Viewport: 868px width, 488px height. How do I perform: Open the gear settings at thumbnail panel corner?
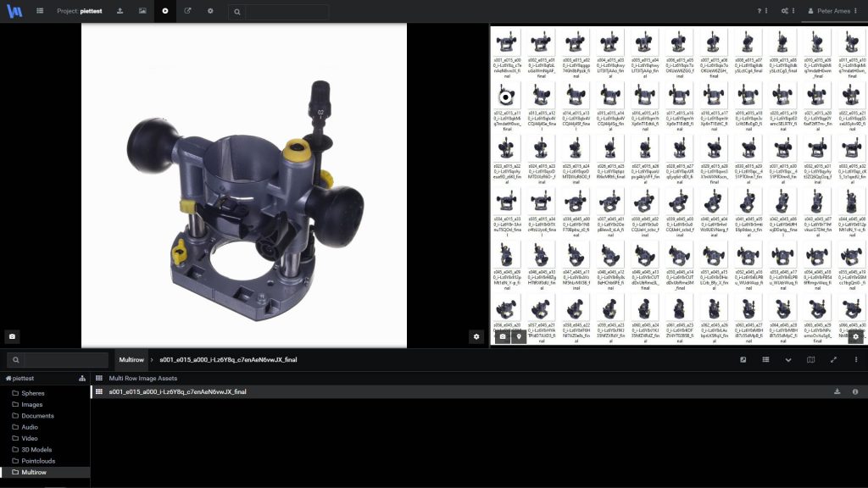(856, 336)
